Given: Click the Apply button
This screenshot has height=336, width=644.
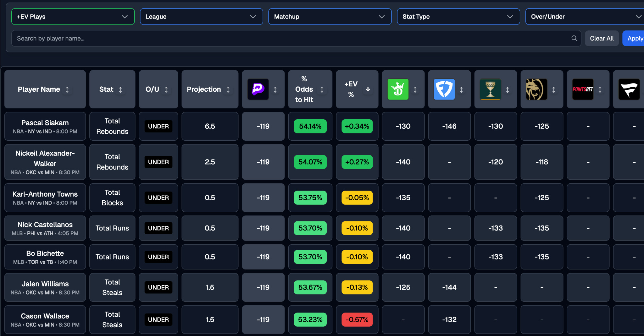Looking at the screenshot, I should [x=634, y=38].
